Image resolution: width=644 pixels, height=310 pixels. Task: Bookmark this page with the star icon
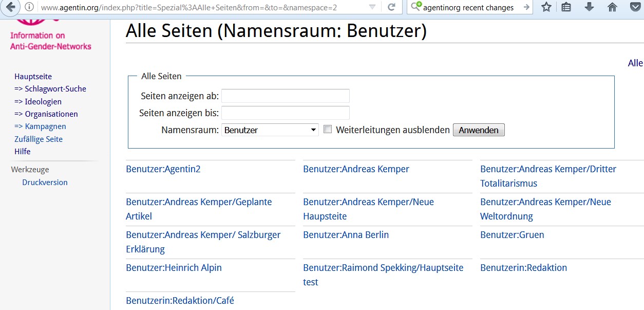coord(546,7)
